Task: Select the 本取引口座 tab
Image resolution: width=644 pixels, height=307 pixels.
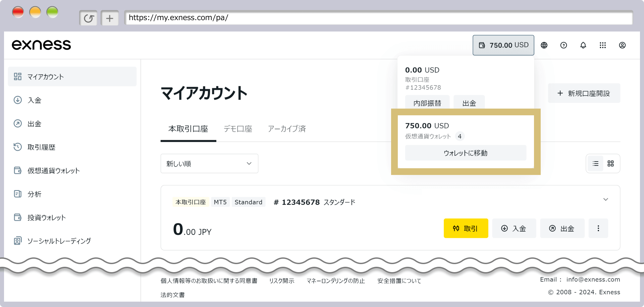Action: point(188,129)
